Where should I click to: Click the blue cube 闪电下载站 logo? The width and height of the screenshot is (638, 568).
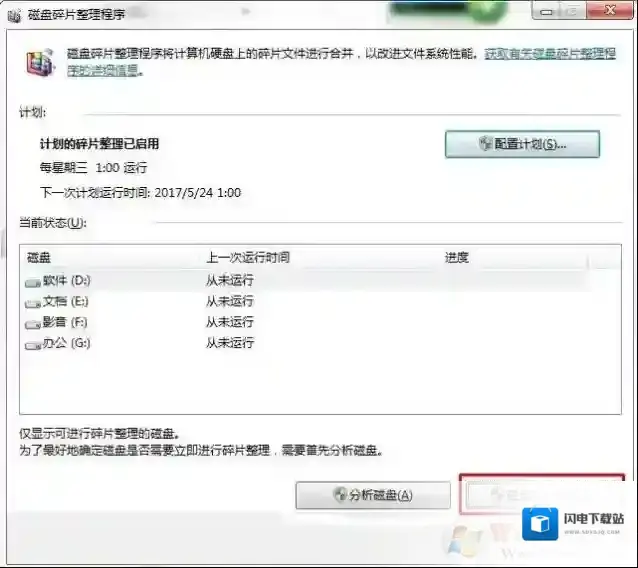click(x=541, y=526)
